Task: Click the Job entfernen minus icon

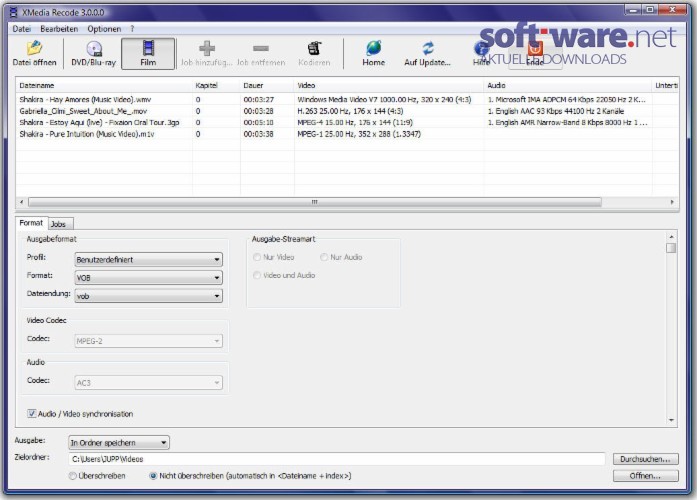Action: 261,48
